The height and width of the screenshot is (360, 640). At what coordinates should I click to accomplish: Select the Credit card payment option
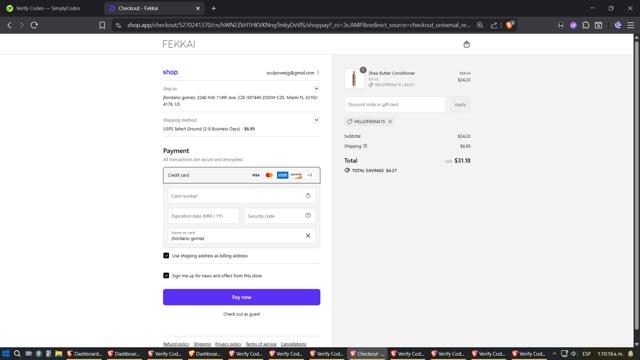tap(242, 175)
